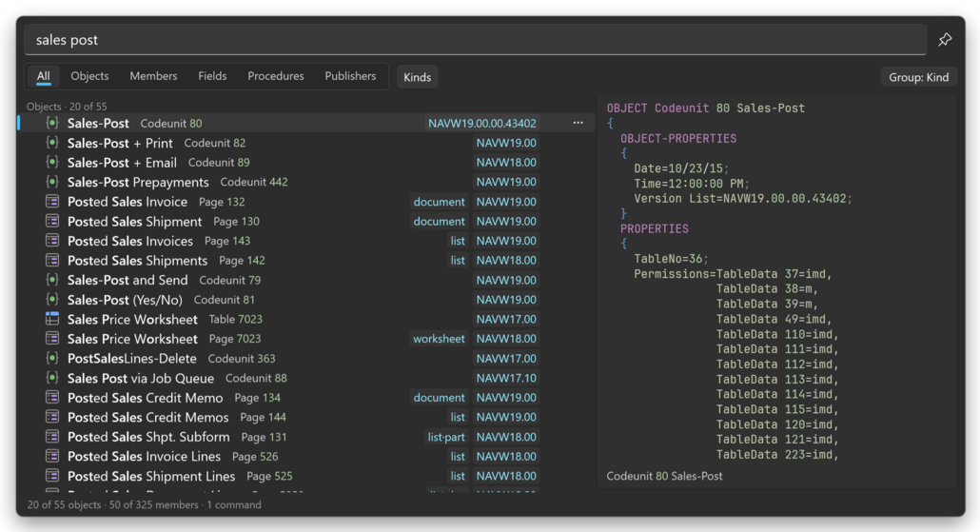Click the 'OBJECT Codeunit 80 Sales-Post' preview header line
The width and height of the screenshot is (980, 532).
tap(706, 108)
